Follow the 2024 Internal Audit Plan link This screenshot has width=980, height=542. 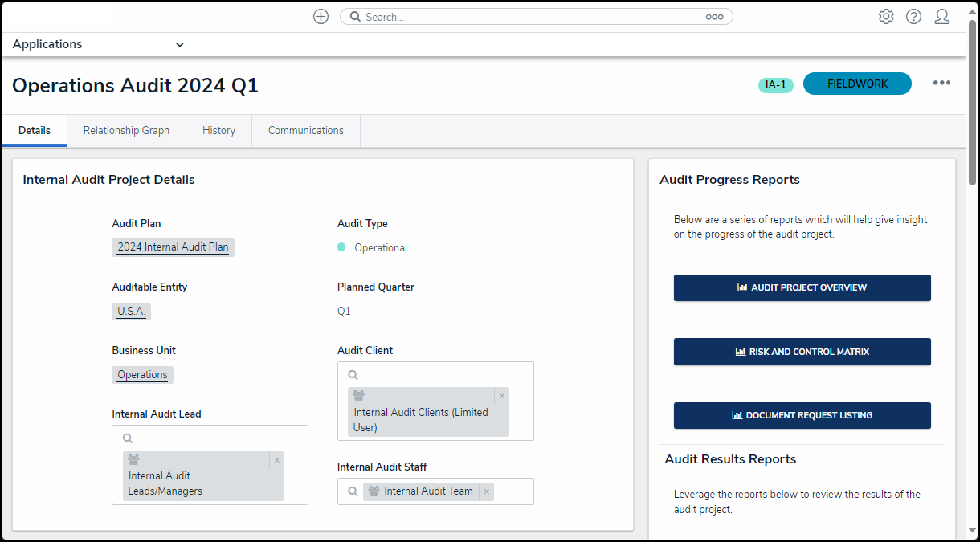[x=173, y=247]
